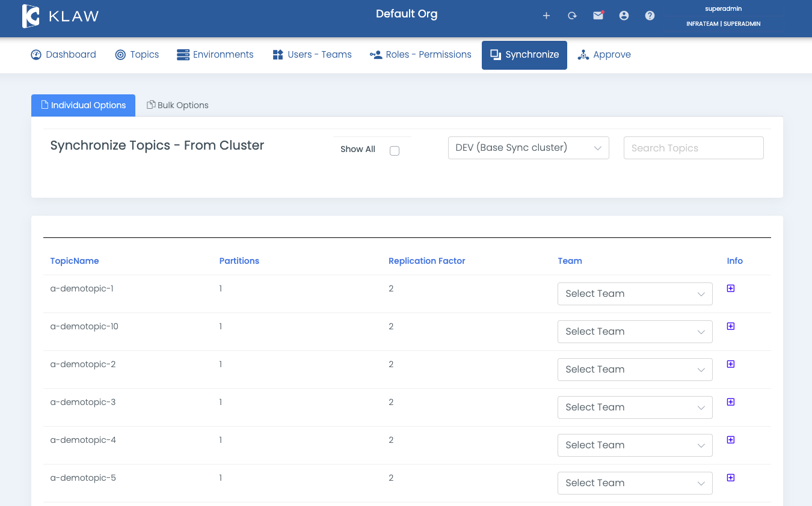Show info for a-demotopic-10 row

coord(731,326)
